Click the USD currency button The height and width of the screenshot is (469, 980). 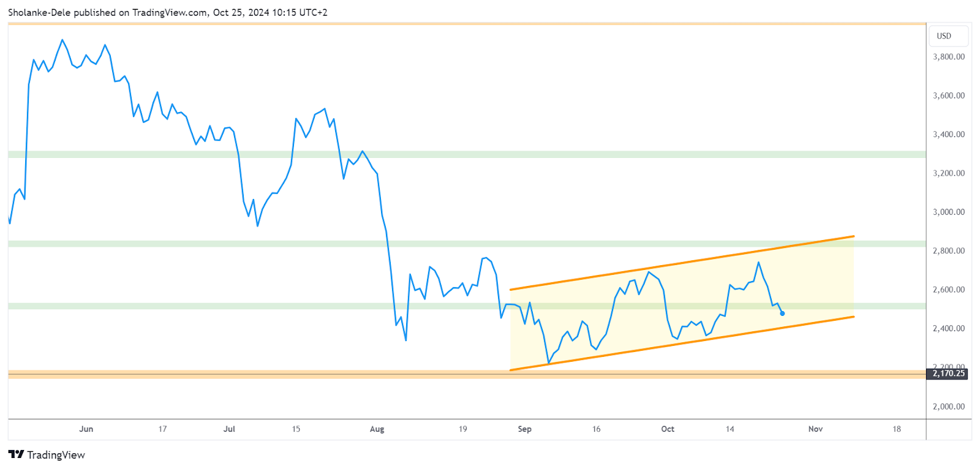(948, 36)
